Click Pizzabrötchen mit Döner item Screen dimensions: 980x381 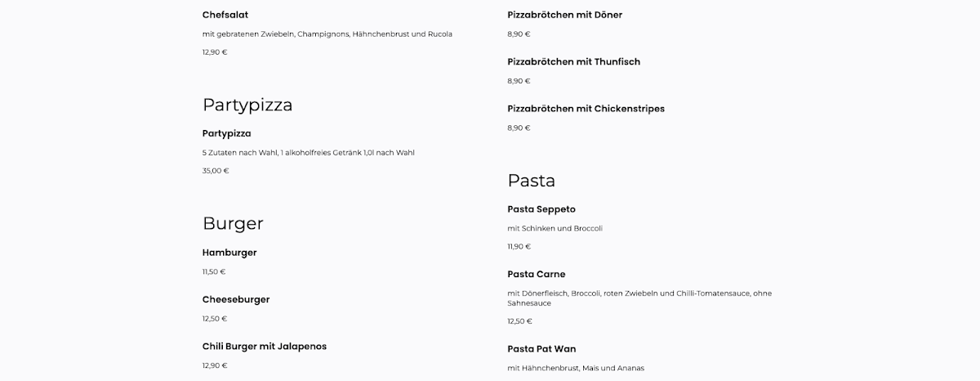point(564,15)
